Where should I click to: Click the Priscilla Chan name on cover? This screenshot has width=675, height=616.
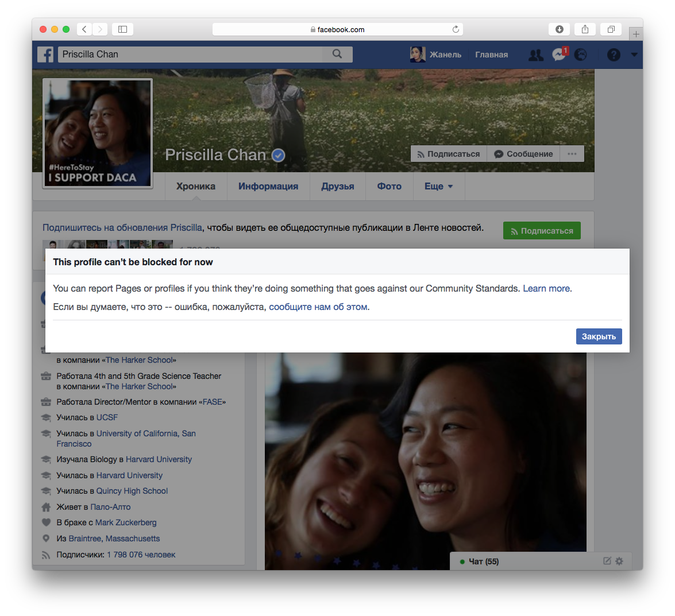[215, 155]
